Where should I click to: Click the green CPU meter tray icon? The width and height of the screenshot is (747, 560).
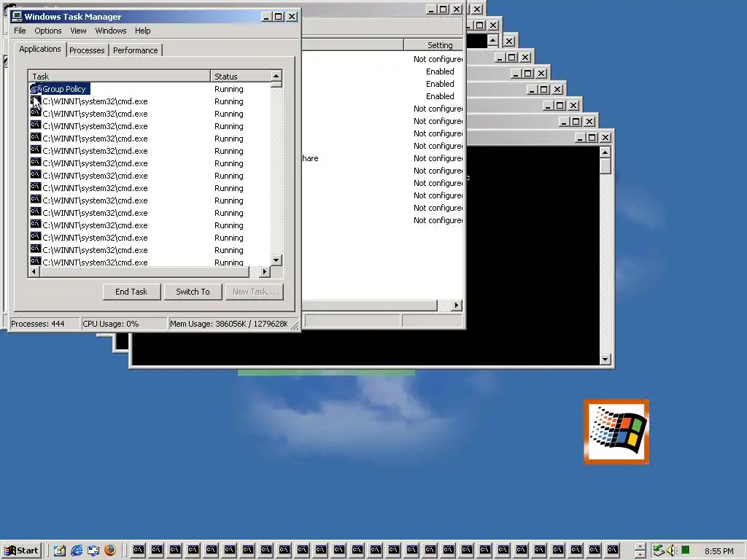[686, 551]
